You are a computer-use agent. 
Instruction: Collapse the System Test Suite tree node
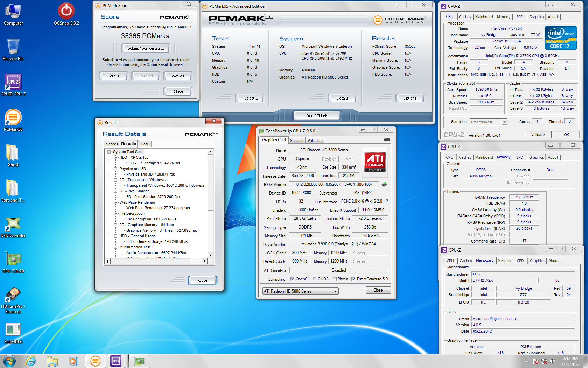click(x=109, y=152)
